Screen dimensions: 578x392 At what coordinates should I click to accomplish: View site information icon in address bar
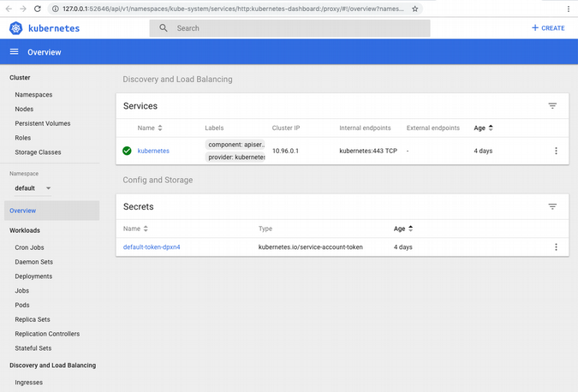click(56, 9)
